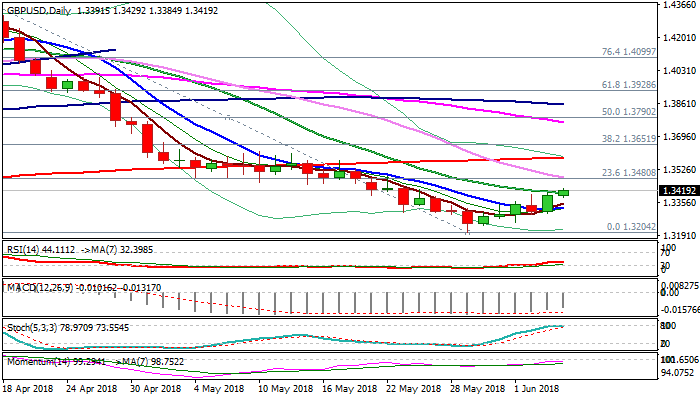Click the 30 Apr 2018 date label

[x=155, y=388]
